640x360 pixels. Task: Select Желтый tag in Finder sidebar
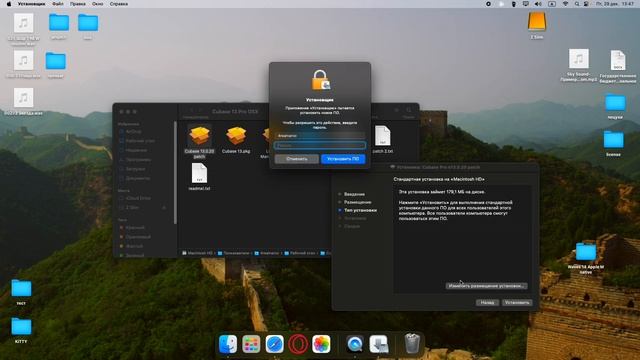[134, 247]
